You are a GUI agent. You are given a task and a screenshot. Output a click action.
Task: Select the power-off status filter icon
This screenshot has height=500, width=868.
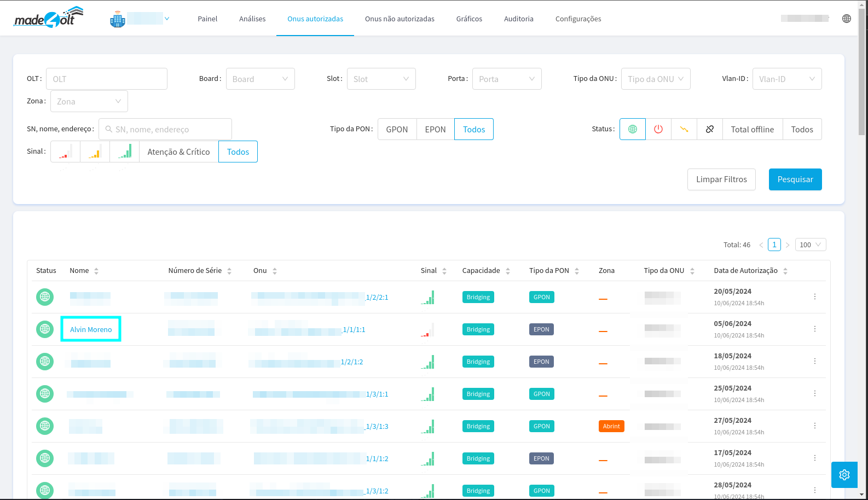tap(658, 129)
